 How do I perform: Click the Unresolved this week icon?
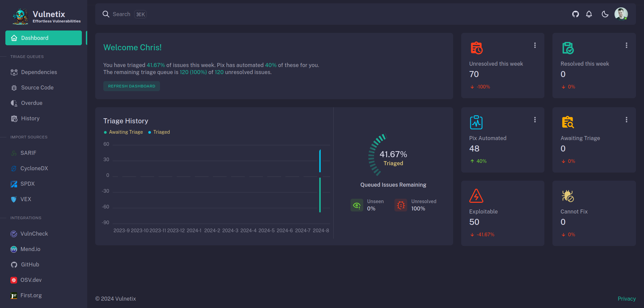[x=476, y=48]
